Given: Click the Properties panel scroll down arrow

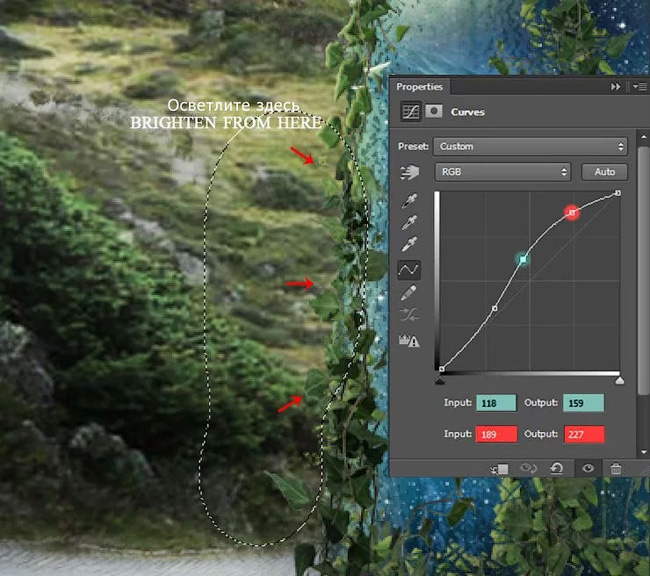Looking at the screenshot, I should (643, 452).
